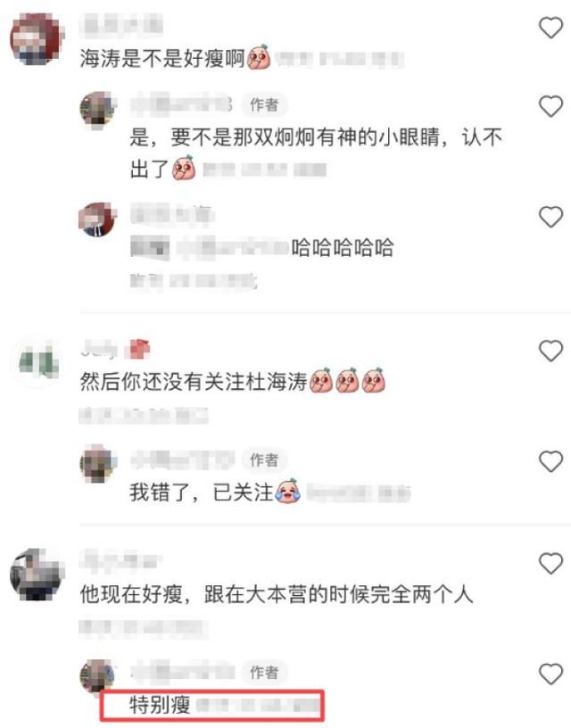Open the author's avatar next to '我错了，已关注'
The width and height of the screenshot is (571, 728).
point(97,463)
